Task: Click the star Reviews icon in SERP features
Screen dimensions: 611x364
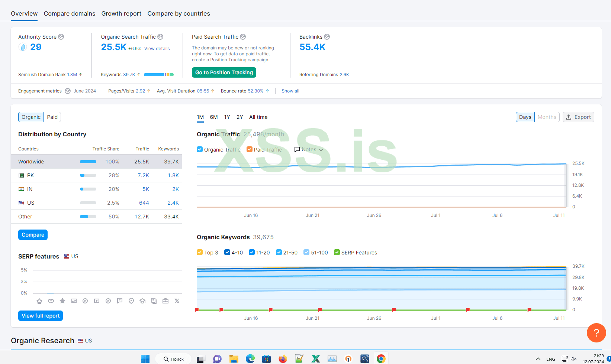Action: point(62,301)
